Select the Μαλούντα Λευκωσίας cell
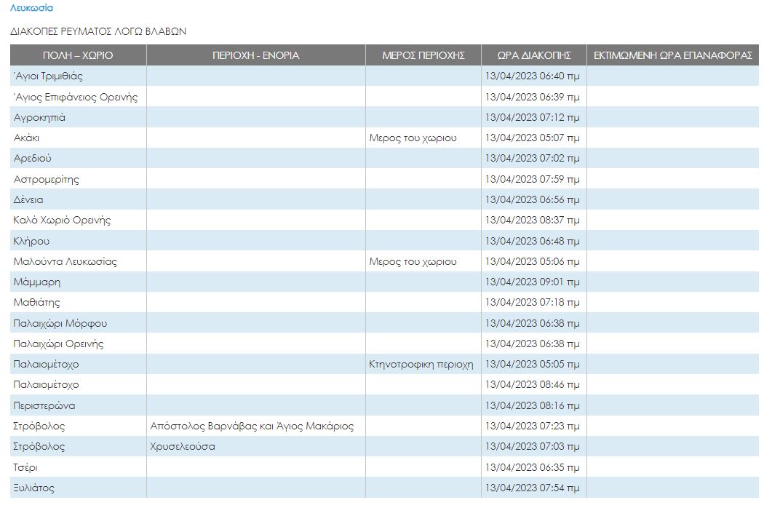The width and height of the screenshot is (764, 532). pos(78,261)
